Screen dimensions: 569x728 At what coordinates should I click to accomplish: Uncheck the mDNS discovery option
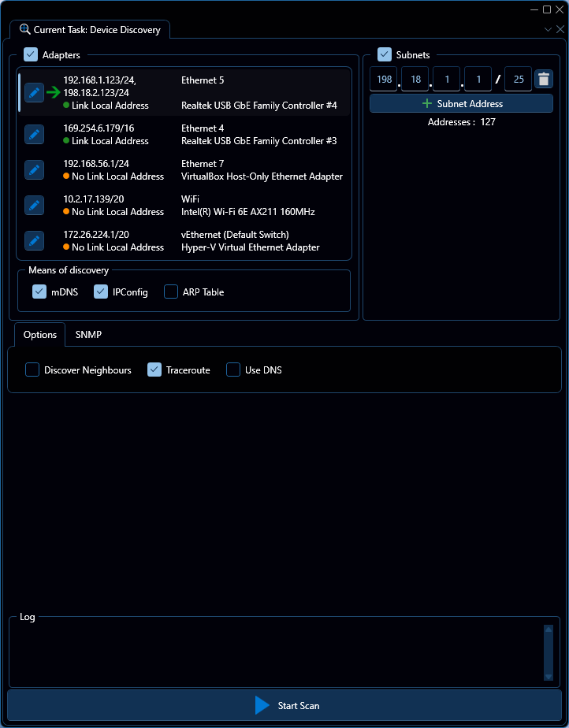(x=39, y=292)
